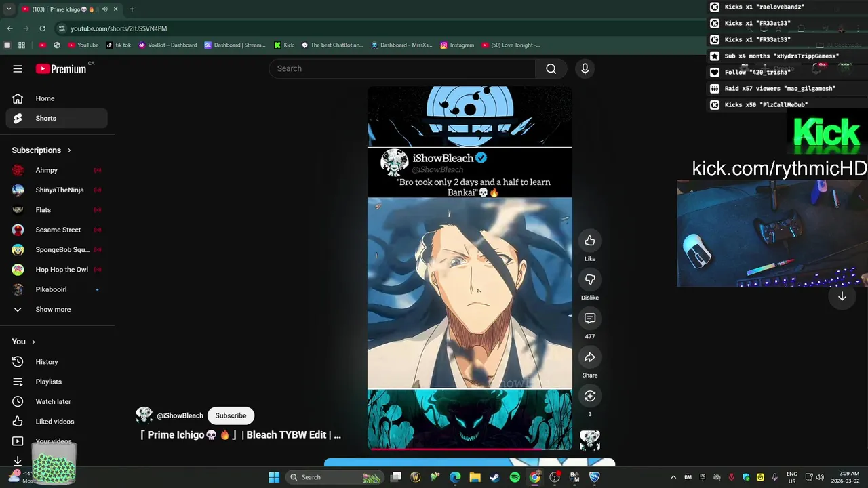Open Hop Hop the Owl channel
The image size is (868, 488).
[57, 270]
